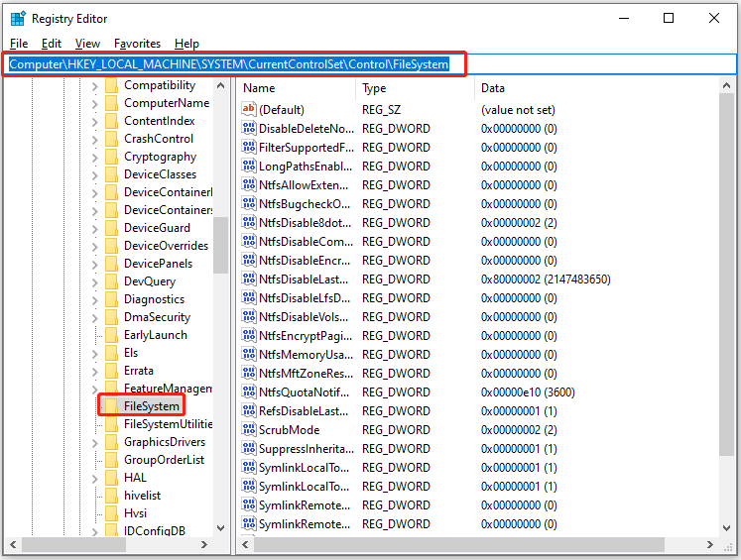
Task: Click the NtfsEncryptPagi... DWORD icon
Action: tap(249, 336)
